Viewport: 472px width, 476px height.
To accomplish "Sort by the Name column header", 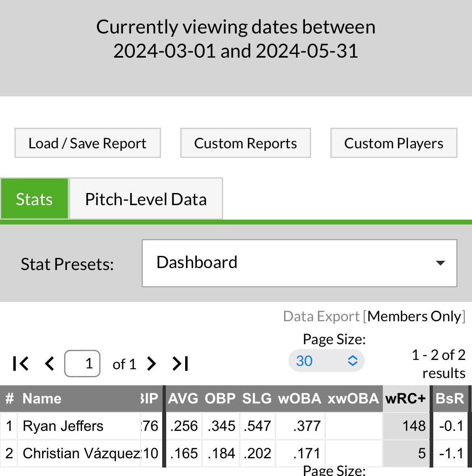I will [x=42, y=399].
